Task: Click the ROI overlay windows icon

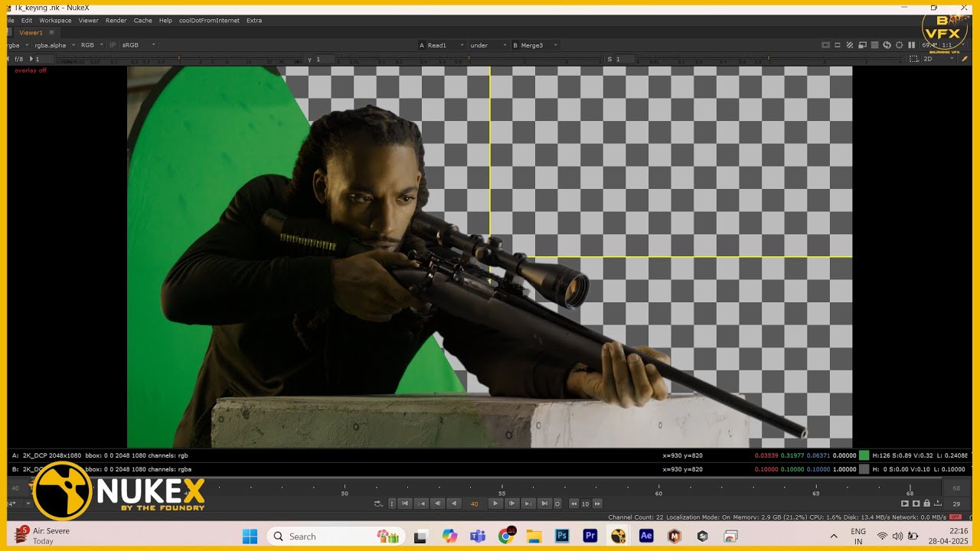Action: click(862, 45)
